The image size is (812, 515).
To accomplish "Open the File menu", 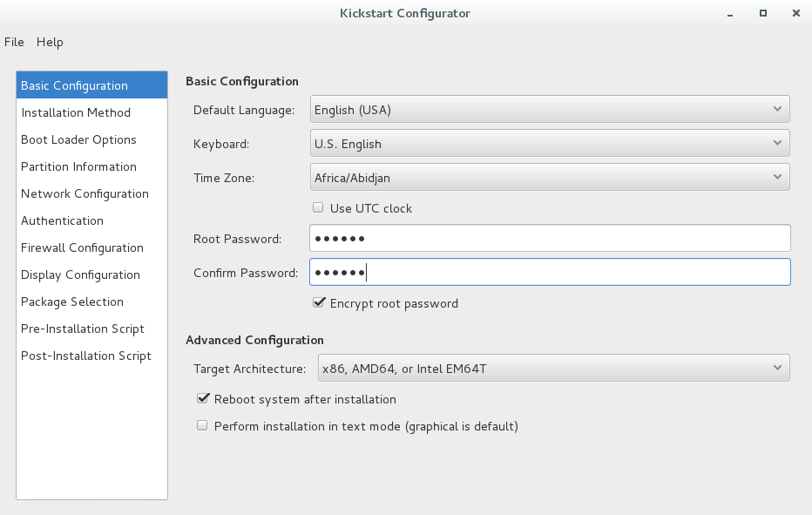I will (14, 42).
